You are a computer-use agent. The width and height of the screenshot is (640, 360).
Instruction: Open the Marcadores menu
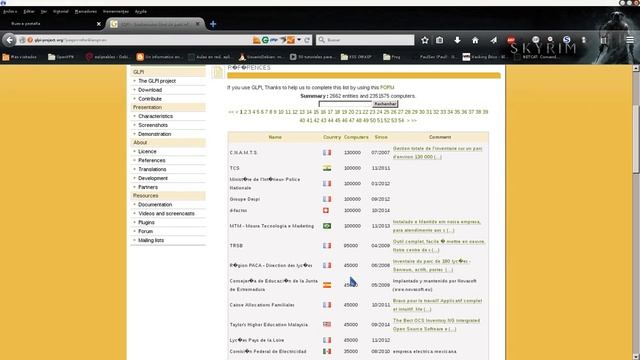point(86,11)
